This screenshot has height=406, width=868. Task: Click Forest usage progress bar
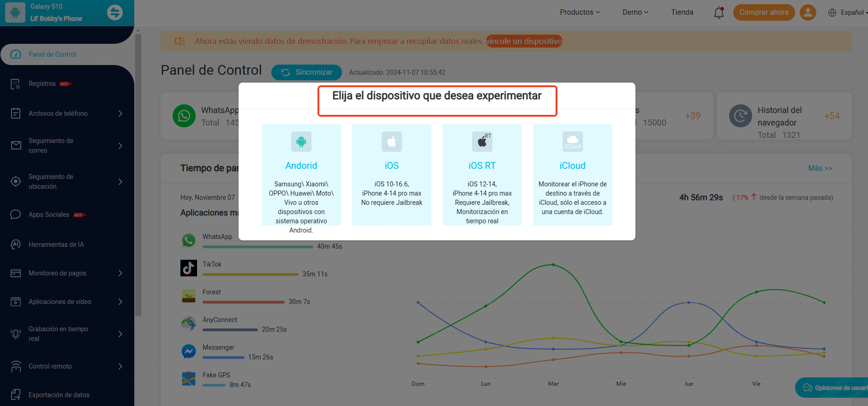(244, 302)
